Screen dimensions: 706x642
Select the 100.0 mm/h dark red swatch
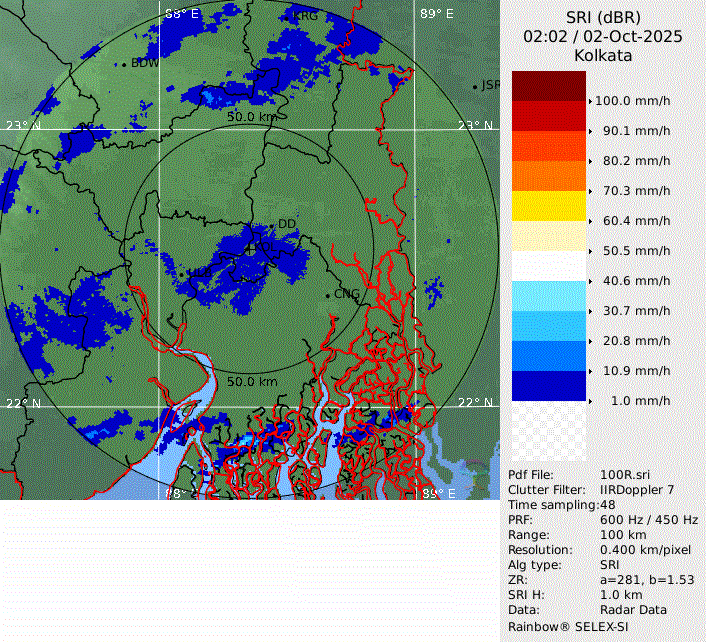tap(549, 86)
